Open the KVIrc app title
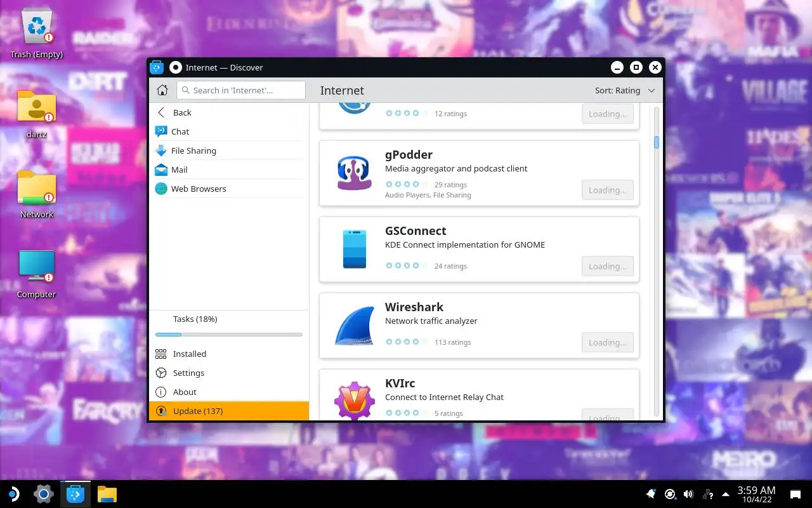This screenshot has width=812, height=508. coord(400,383)
